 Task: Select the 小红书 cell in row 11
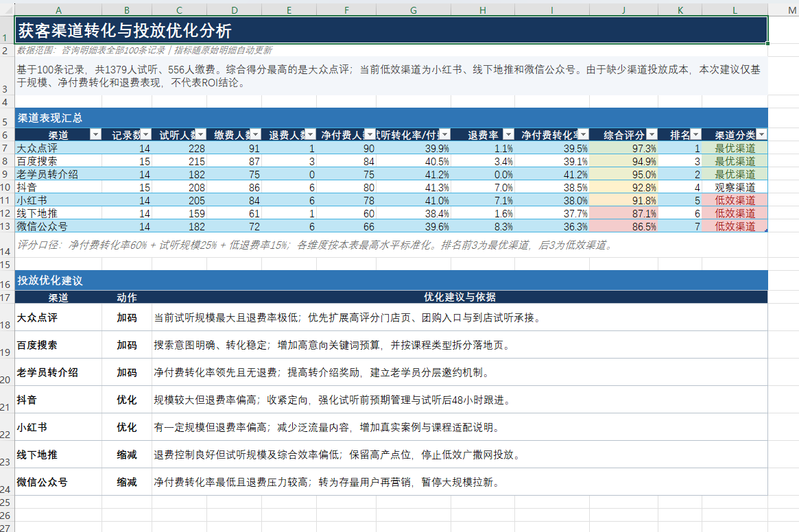click(x=58, y=200)
